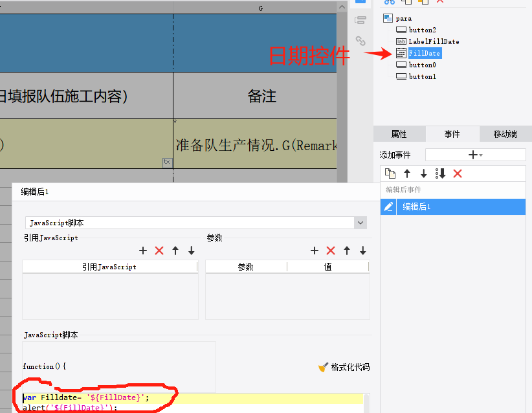Screen dimensions: 532x413
Task: Select the FillDate date widget in tree
Action: tap(424, 53)
